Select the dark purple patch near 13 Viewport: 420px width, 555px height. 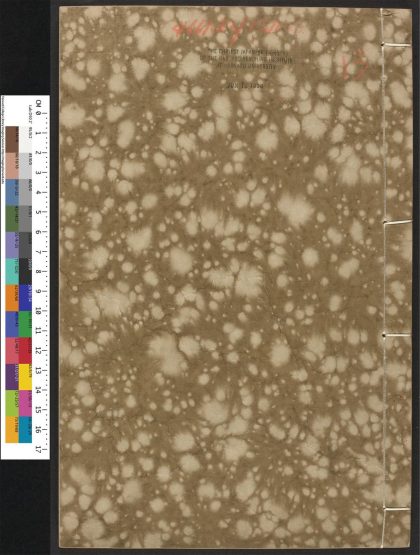click(x=12, y=377)
